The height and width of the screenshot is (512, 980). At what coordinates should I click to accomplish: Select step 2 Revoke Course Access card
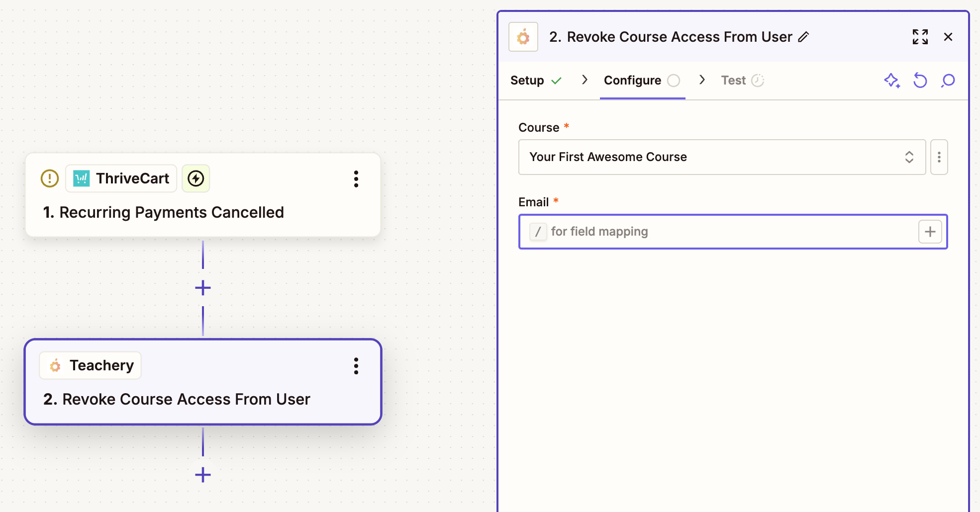point(203,382)
